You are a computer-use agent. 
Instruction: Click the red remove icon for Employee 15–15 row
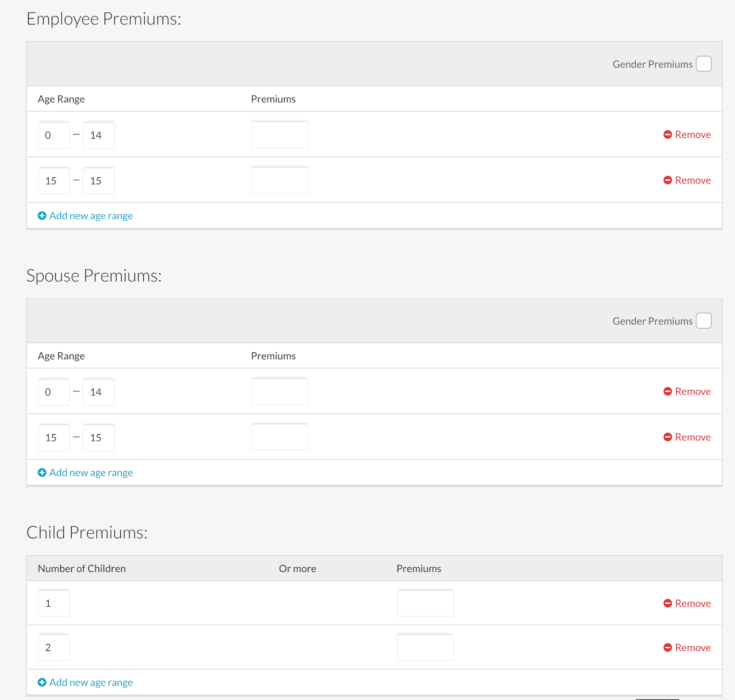coord(667,180)
